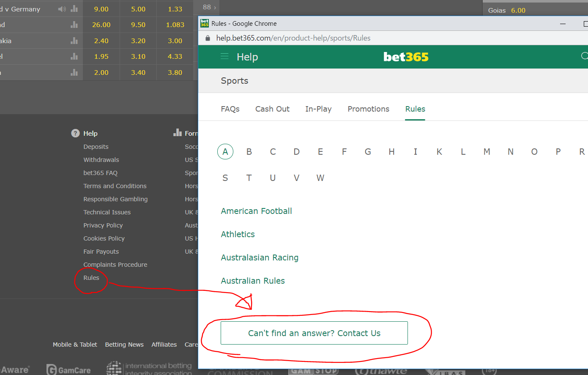Click the address bar URL in Rules window
This screenshot has height=375, width=588.
click(293, 38)
